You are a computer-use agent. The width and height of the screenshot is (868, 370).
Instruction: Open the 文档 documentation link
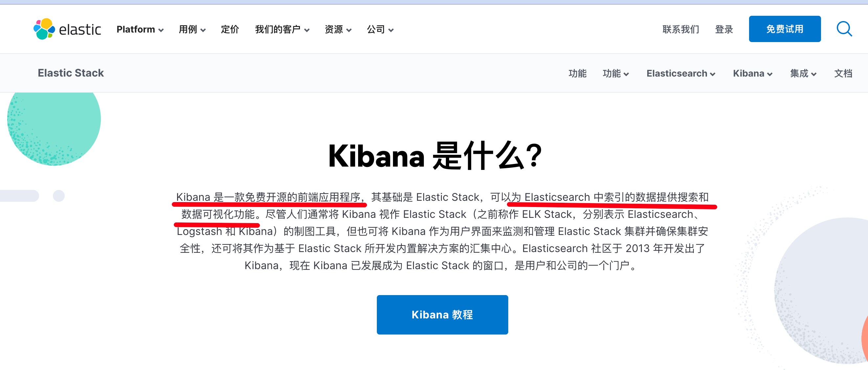click(843, 74)
